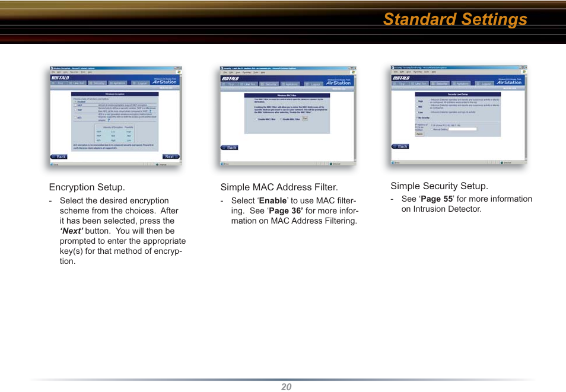
Task: Select High security level radio
Action: coord(417,101)
